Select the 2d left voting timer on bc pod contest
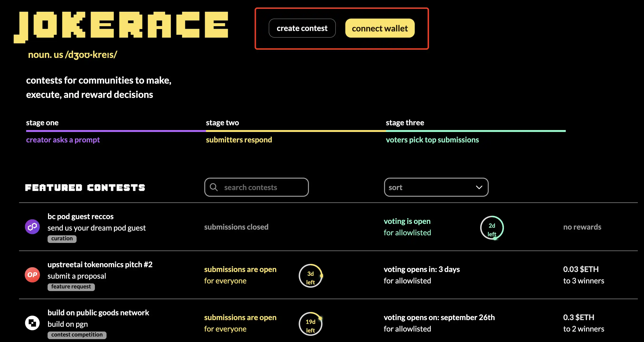The width and height of the screenshot is (644, 342). pyautogui.click(x=492, y=228)
